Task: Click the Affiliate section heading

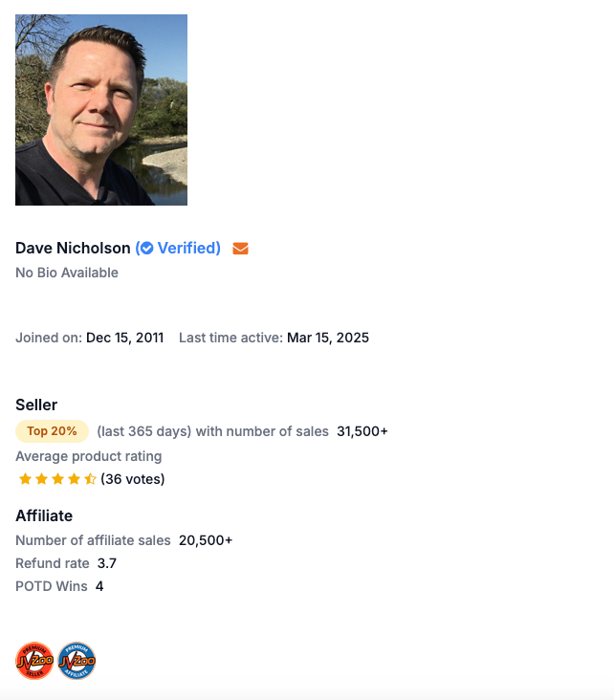Action: (44, 515)
